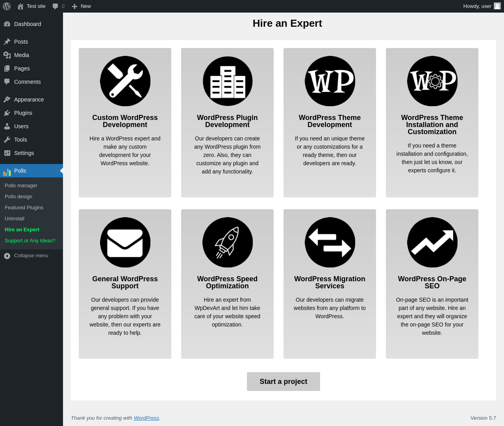Click the Hire an Expert page title
Image resolution: width=504 pixels, height=426 pixels.
pyautogui.click(x=287, y=24)
